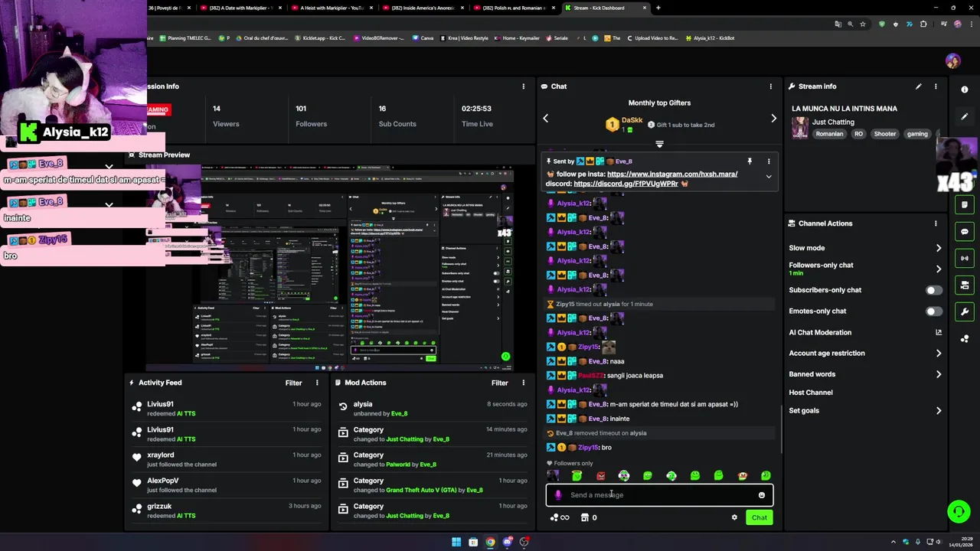Open Mod Actions three-dot menu

524,383
